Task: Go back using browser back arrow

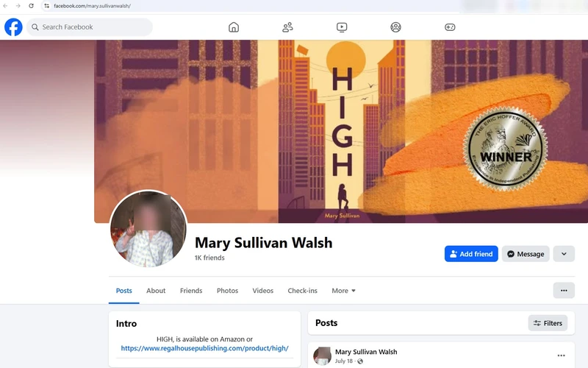Action: coord(5,6)
